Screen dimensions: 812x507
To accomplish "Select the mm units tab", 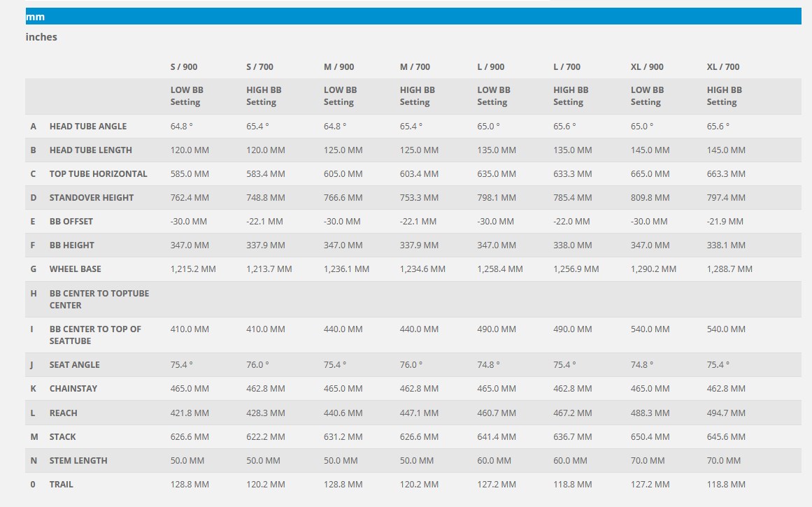I will [x=35, y=17].
